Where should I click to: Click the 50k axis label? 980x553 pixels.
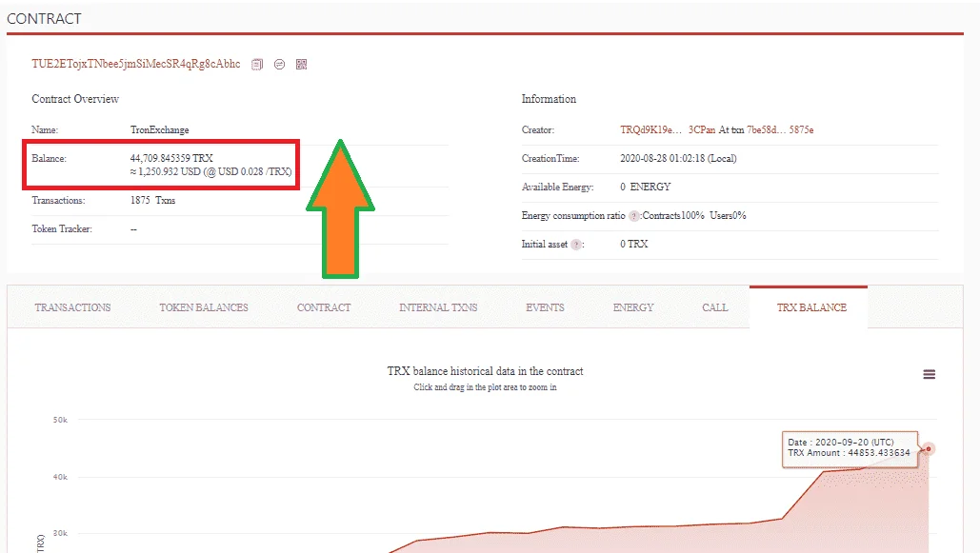pos(60,420)
